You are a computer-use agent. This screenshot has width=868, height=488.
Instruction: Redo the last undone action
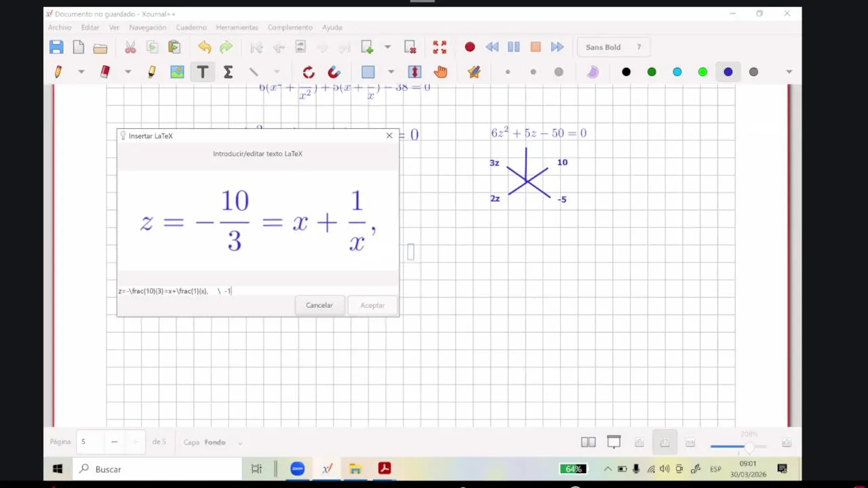click(x=226, y=47)
